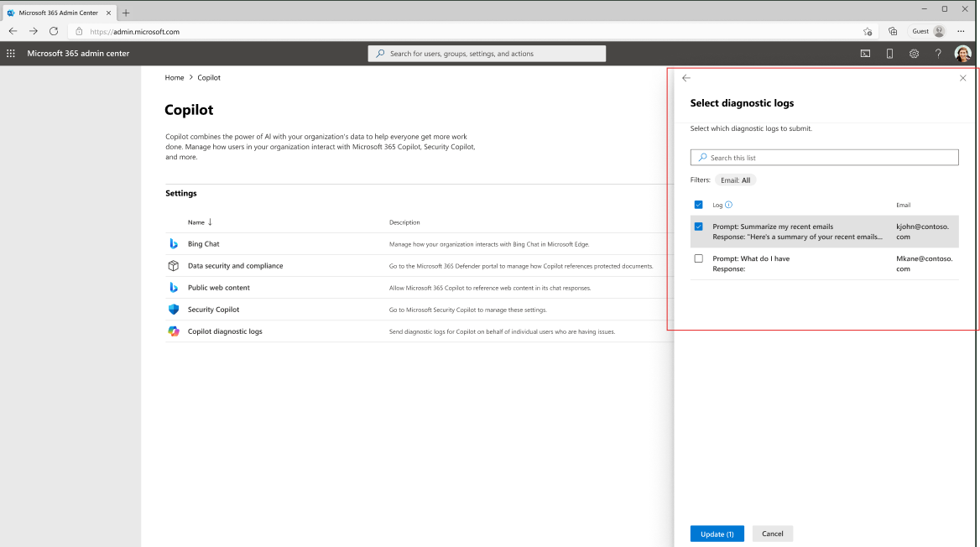This screenshot has height=547, width=980.
Task: Click the Bing Chat icon
Action: [x=174, y=244]
